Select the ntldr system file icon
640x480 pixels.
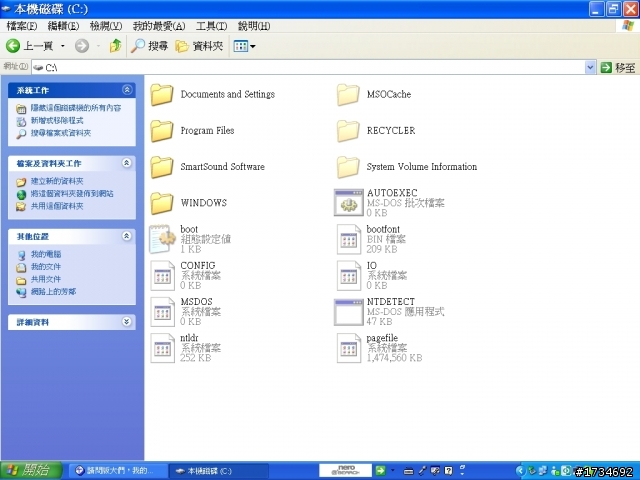click(x=162, y=348)
